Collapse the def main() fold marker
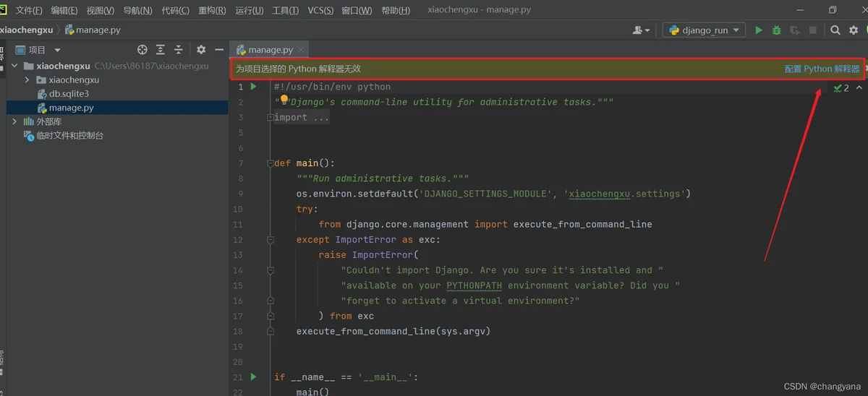This screenshot has width=868, height=396. [x=271, y=163]
